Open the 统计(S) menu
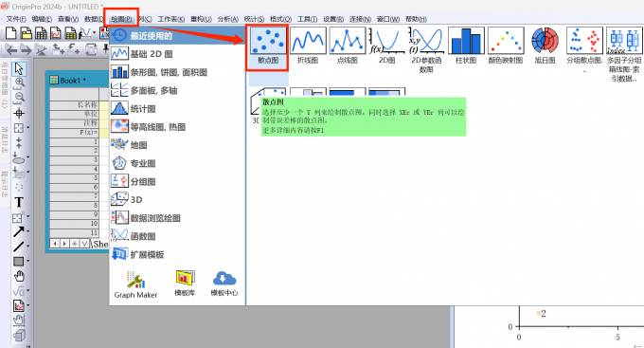 click(x=254, y=19)
